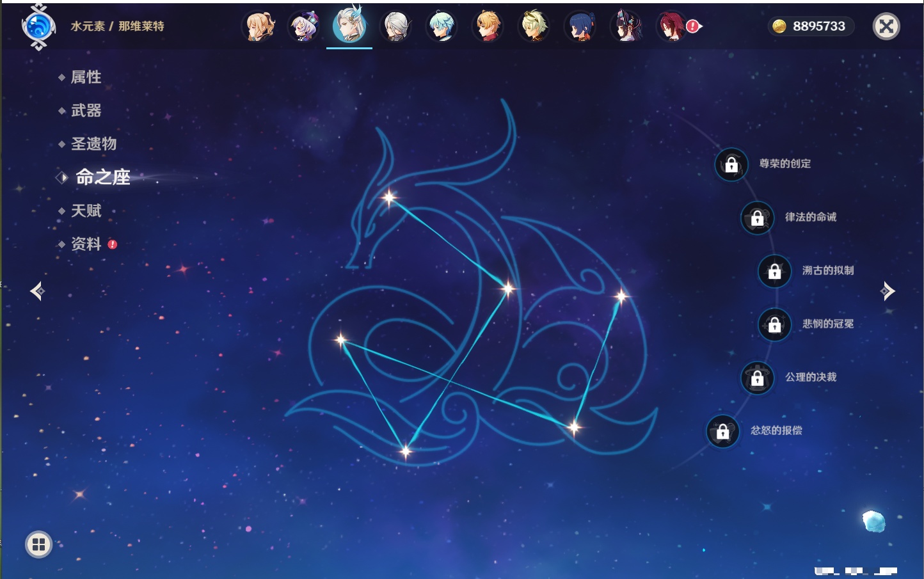This screenshot has height=579, width=924.
Task: Select the orange-haired character in red avatar
Action: pyautogui.click(x=488, y=27)
